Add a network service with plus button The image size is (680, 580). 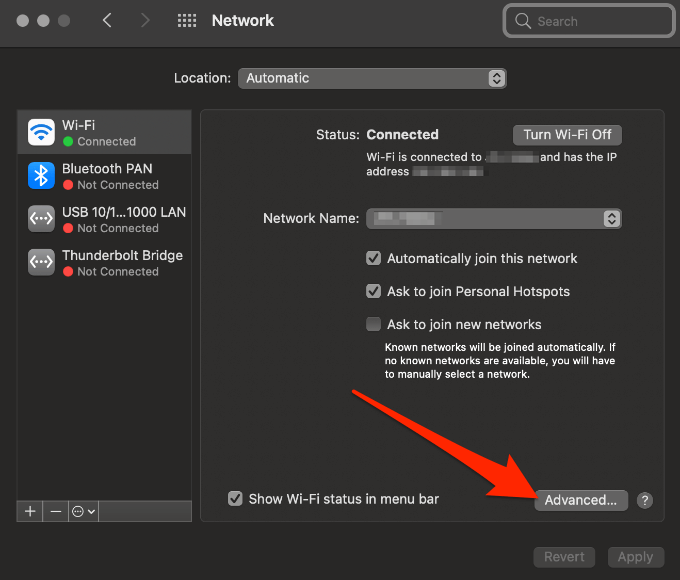coord(30,511)
